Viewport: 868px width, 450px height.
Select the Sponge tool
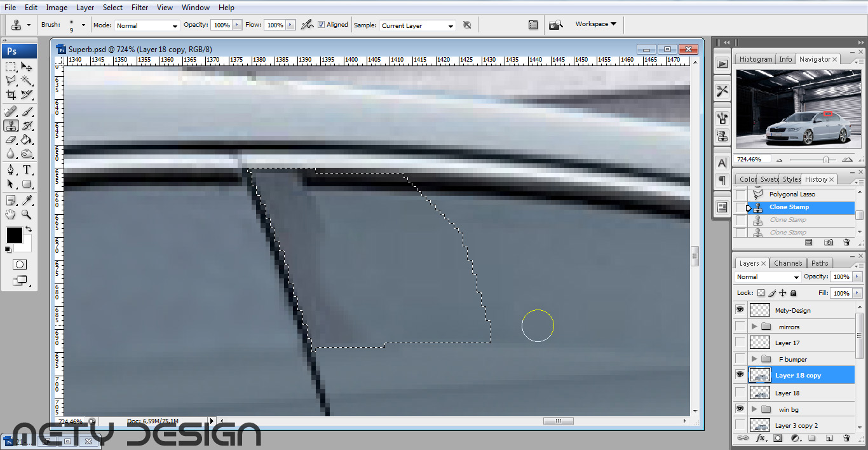(27, 153)
